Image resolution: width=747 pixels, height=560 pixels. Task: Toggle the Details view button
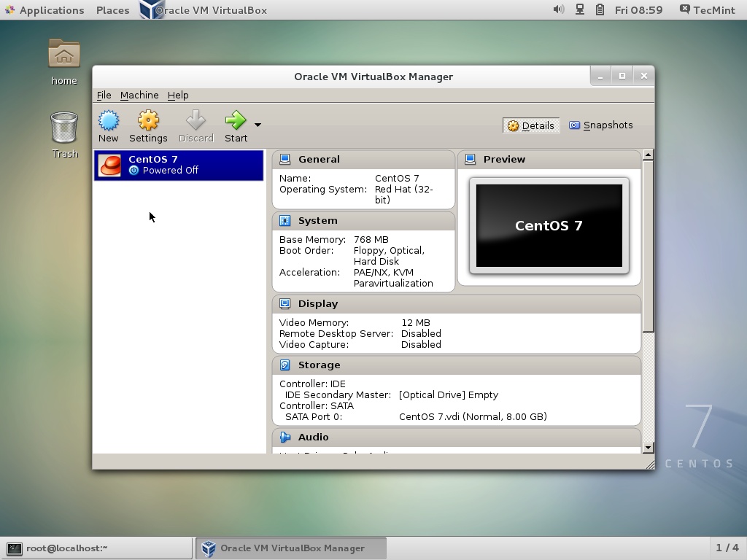click(531, 125)
